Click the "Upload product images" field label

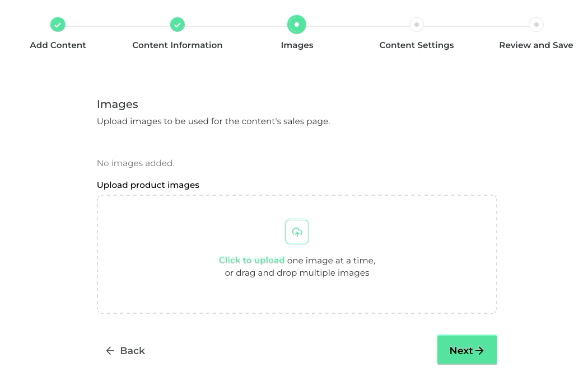[148, 185]
